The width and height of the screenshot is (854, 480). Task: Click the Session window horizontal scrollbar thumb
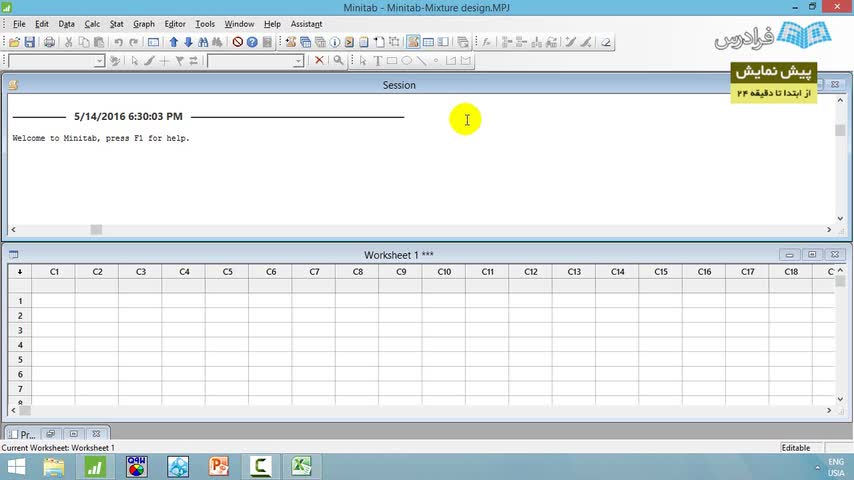[x=96, y=229]
